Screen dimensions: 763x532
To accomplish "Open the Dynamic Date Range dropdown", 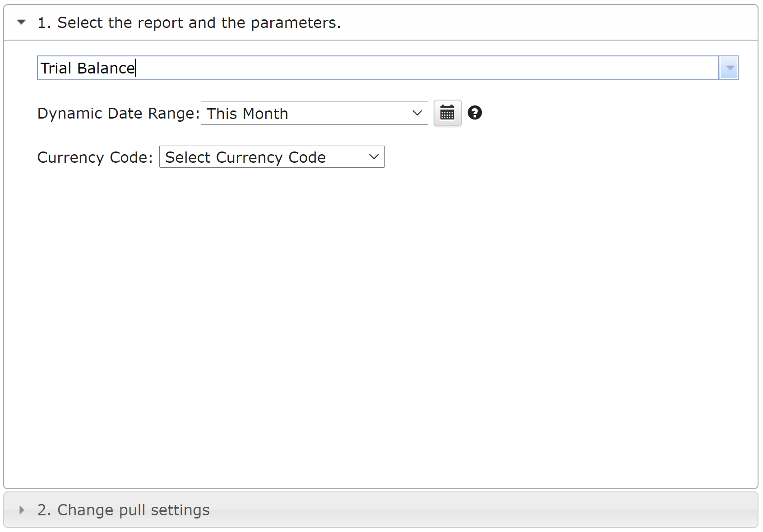I will click(314, 113).
